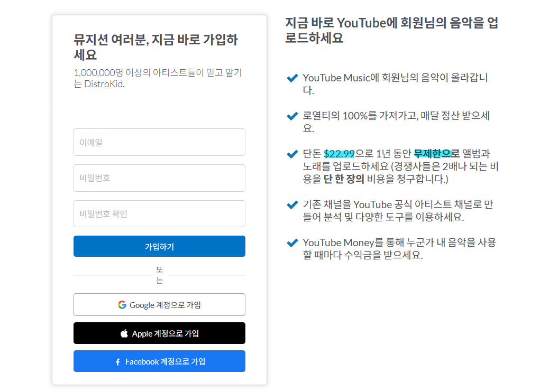Image resolution: width=540 pixels, height=392 pixels.
Task: Click the highlighted 무제한으로 text
Action: 437,153
